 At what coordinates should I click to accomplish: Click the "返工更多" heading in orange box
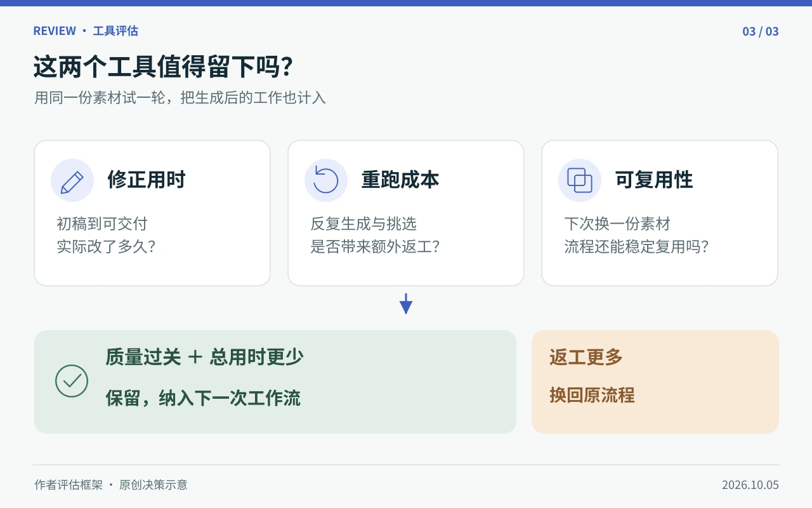pyautogui.click(x=586, y=358)
